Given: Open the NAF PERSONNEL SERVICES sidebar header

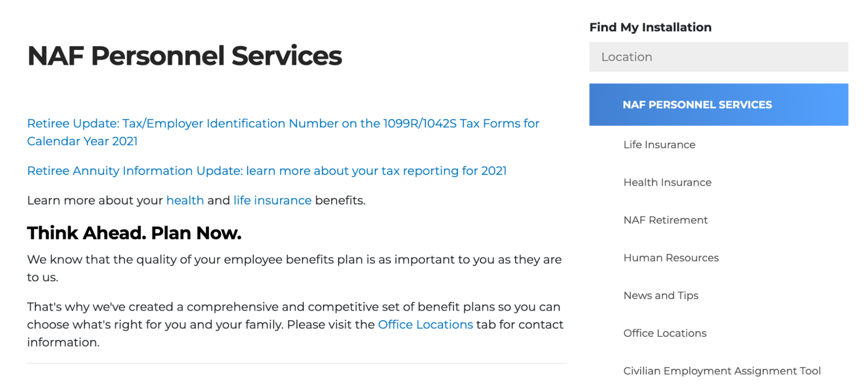Looking at the screenshot, I should pyautogui.click(x=697, y=105).
